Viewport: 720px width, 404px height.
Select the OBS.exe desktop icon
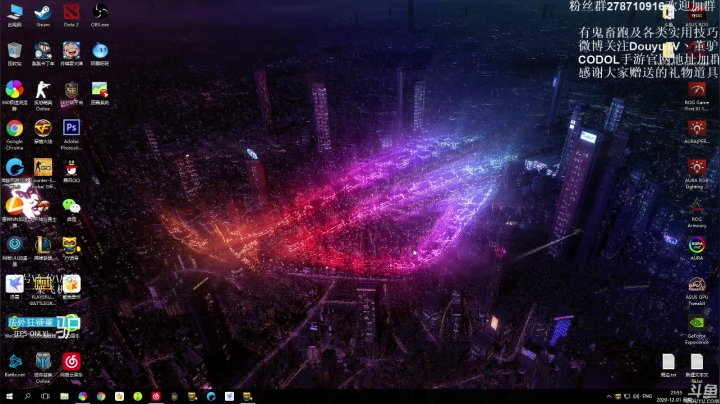(x=100, y=15)
